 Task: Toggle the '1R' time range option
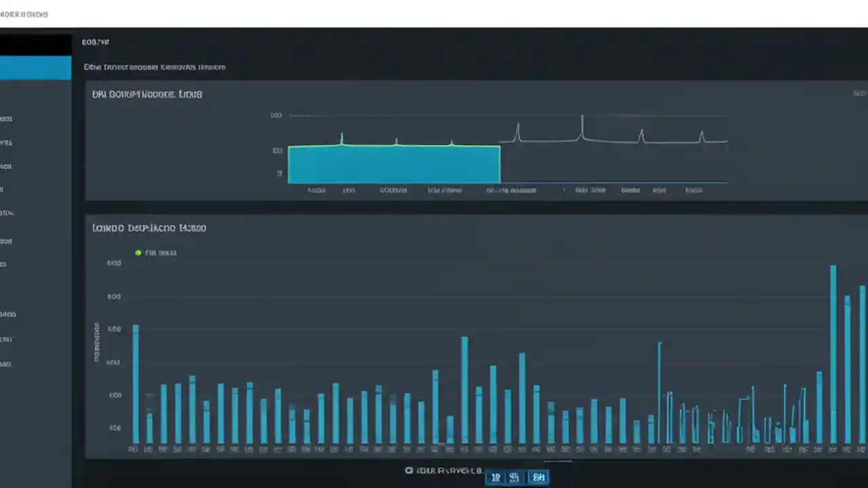(x=496, y=477)
